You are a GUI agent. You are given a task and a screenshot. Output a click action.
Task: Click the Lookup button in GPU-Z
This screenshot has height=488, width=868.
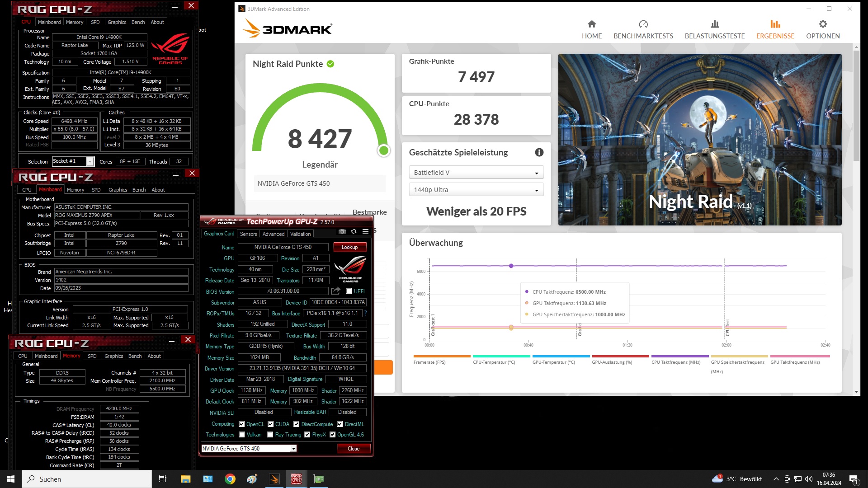coord(349,247)
